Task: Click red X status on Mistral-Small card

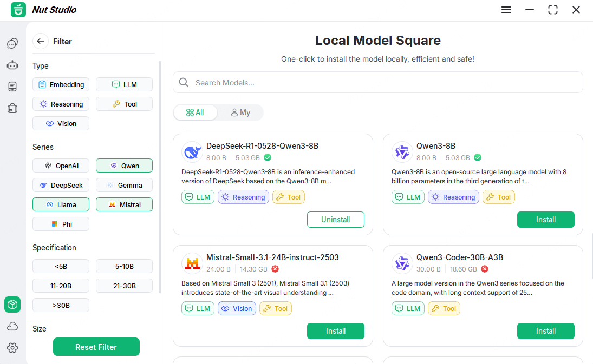Action: coord(275,269)
